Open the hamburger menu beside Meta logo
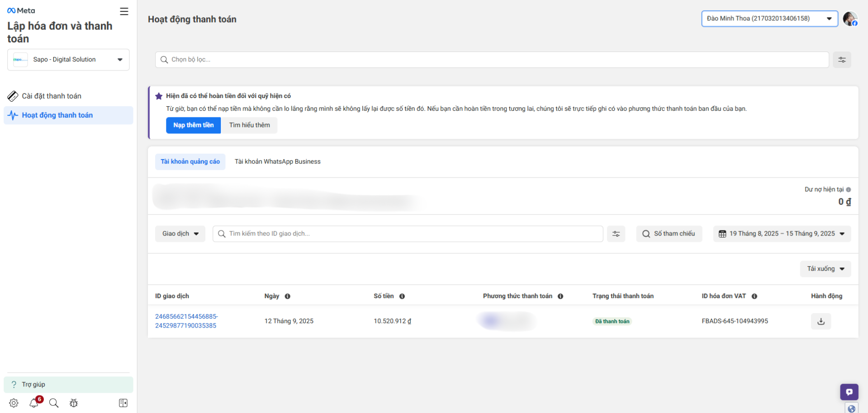This screenshot has height=413, width=868. point(124,11)
